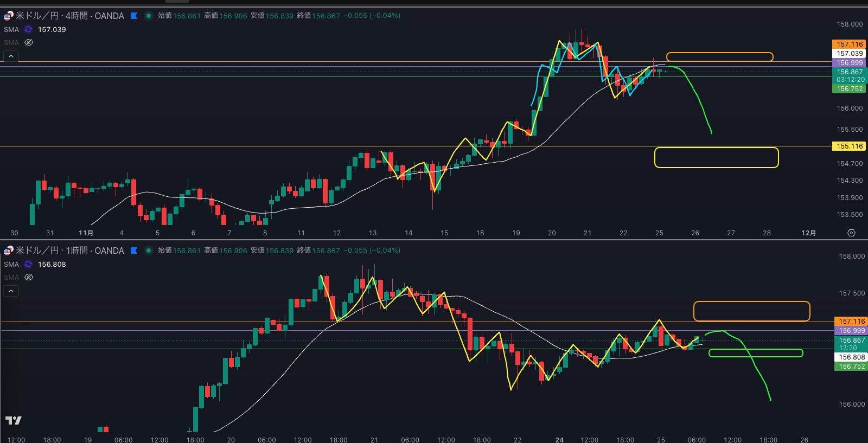Click the purple SMA refresh icon in bottom chart

click(28, 264)
